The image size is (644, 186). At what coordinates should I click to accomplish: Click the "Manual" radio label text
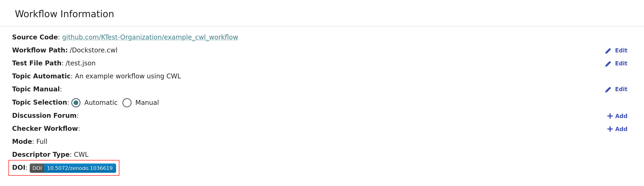pos(147,103)
